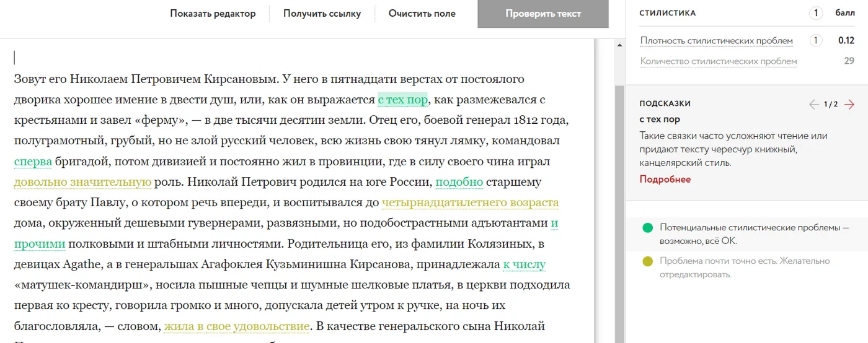Click the green legend dot for potential problems
The image size is (868, 343).
point(648,228)
